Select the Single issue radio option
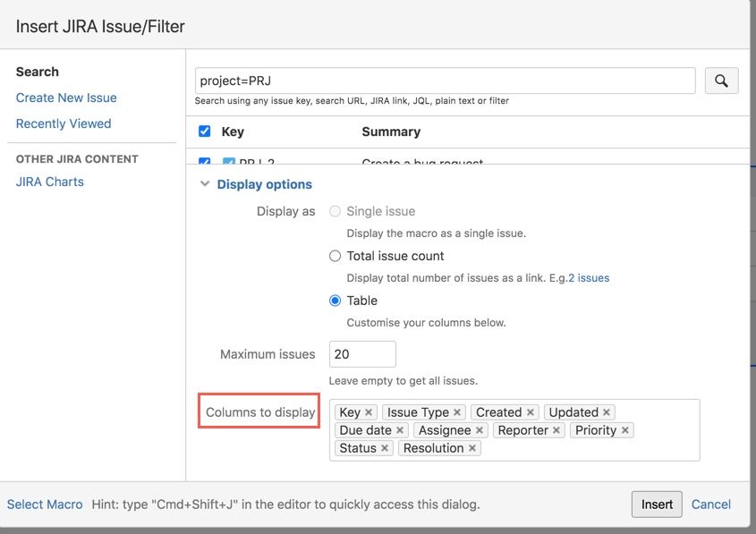This screenshot has height=534, width=756. 335,211
